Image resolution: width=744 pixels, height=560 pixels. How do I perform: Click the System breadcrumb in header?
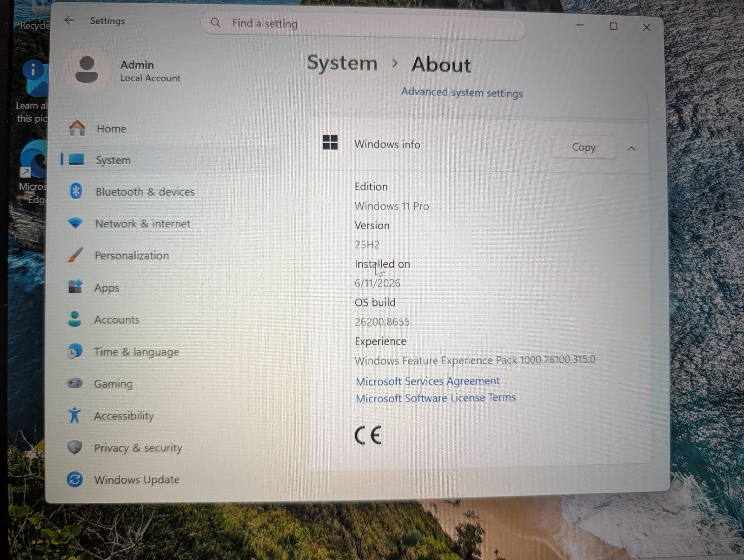pyautogui.click(x=342, y=63)
